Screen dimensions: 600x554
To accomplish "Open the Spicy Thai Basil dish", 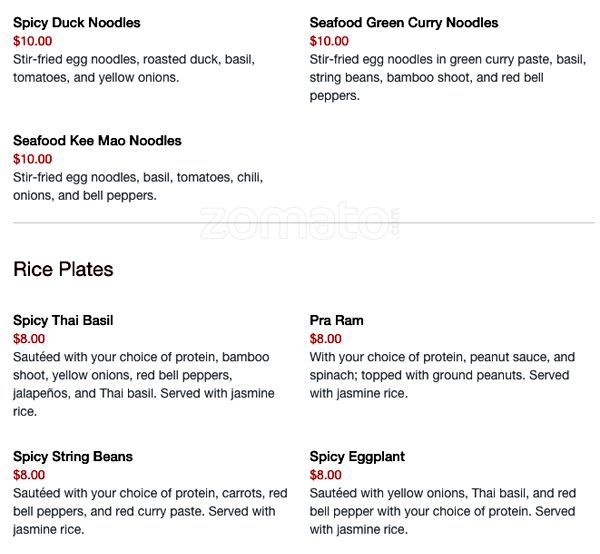I will (63, 320).
